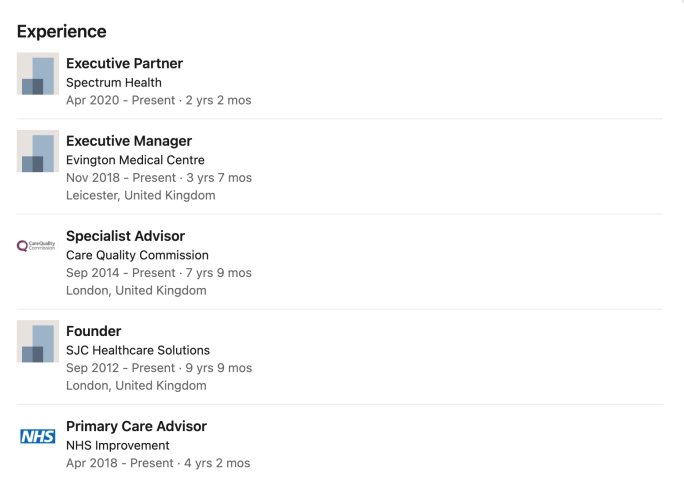Screen dimensions: 684x480
Task: Click the Primary Care Advisor title
Action: click(x=136, y=426)
